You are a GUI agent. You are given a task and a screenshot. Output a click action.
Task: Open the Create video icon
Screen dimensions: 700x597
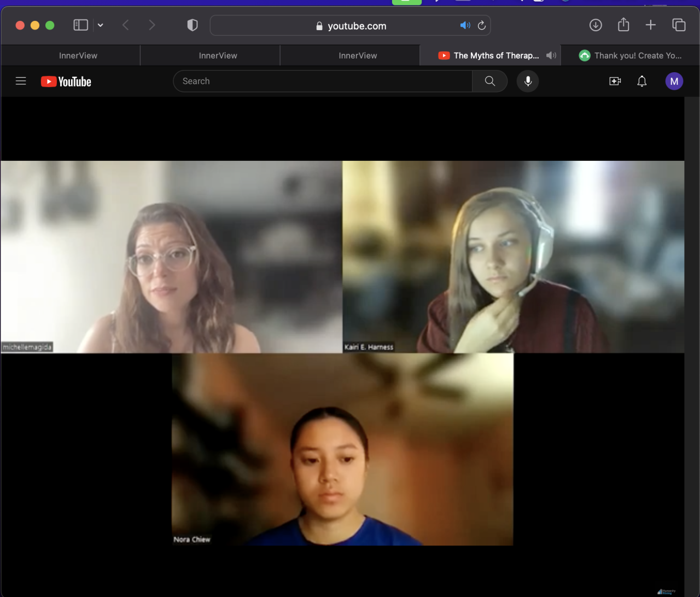coord(615,81)
